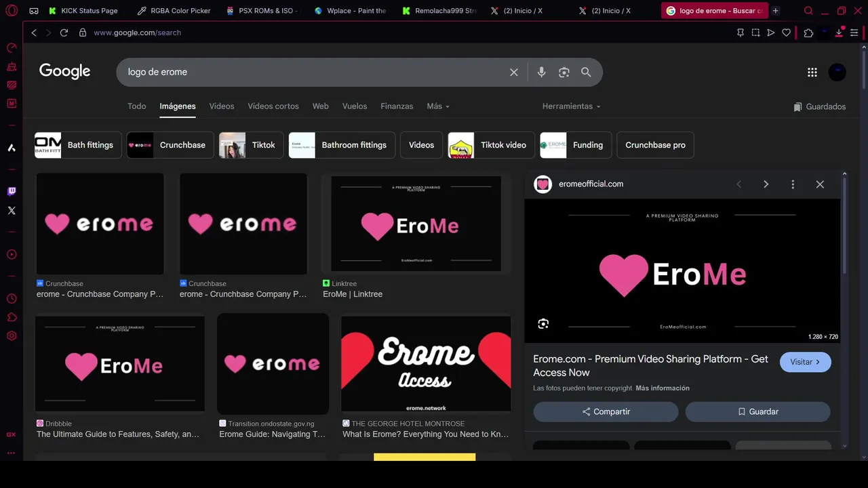Open the GX Control speedometer sidebar icon
Image resolution: width=868 pixels, height=488 pixels.
12,48
